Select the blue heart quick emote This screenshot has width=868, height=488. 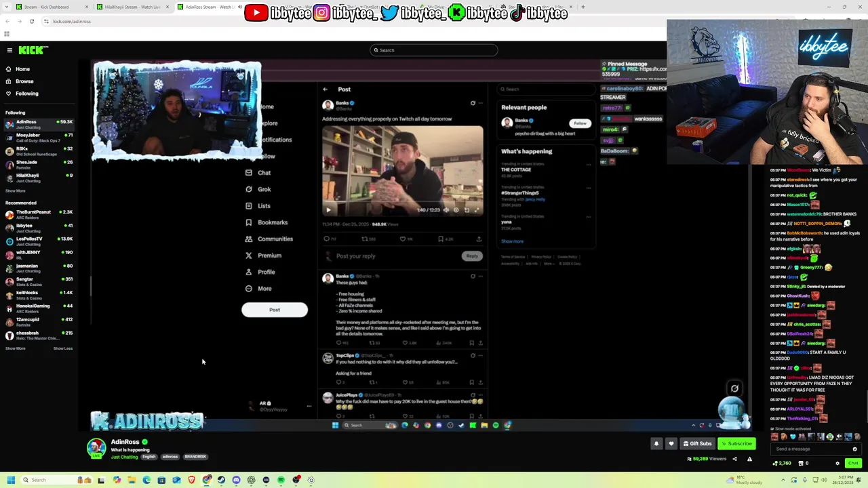pyautogui.click(x=792, y=436)
